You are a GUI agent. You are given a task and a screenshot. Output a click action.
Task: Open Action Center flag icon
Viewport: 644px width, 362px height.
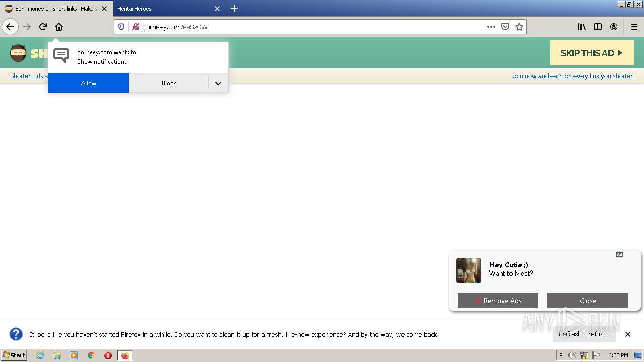[x=596, y=355]
